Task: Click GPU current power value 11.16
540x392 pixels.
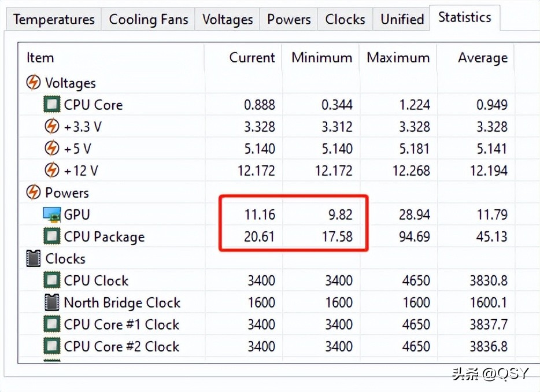Action: click(260, 215)
